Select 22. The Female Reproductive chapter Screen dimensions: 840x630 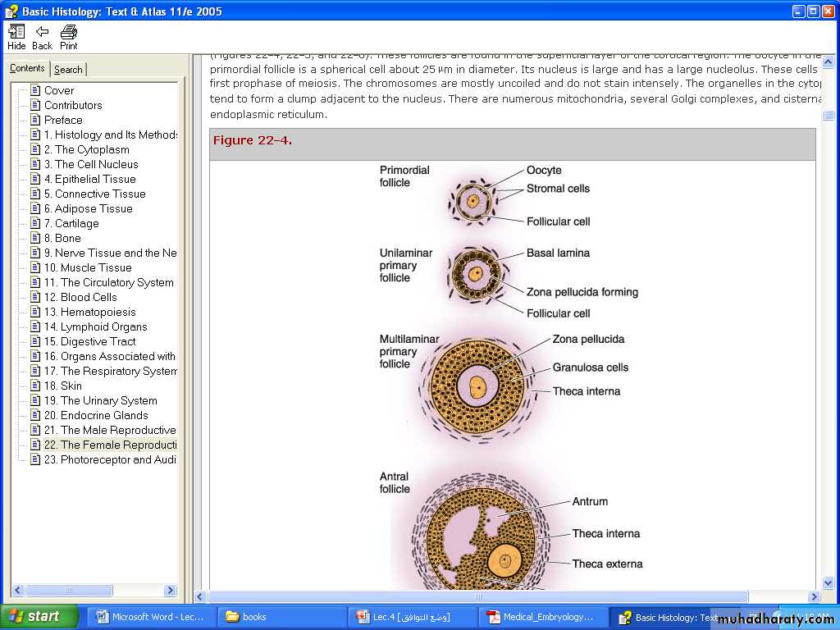[x=110, y=445]
